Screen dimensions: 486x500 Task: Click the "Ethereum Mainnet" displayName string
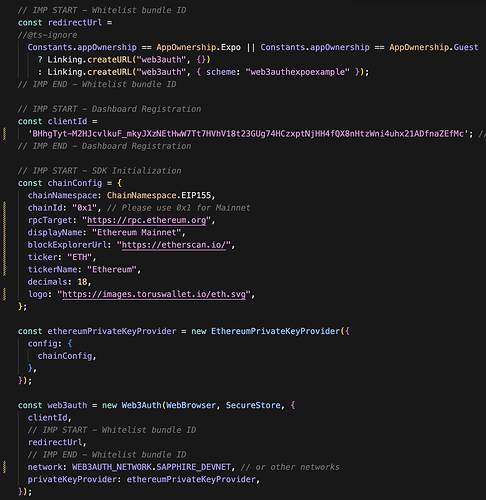tap(137, 232)
